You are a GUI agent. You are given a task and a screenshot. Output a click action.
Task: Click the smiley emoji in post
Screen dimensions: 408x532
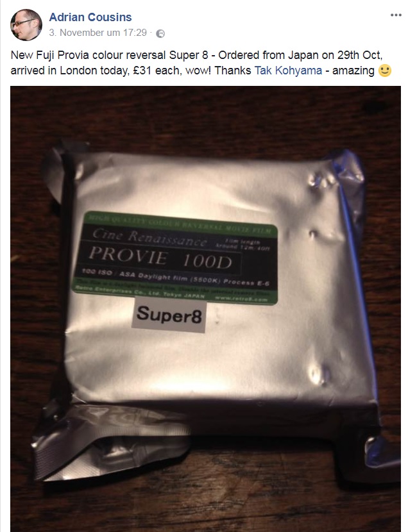[x=384, y=71]
